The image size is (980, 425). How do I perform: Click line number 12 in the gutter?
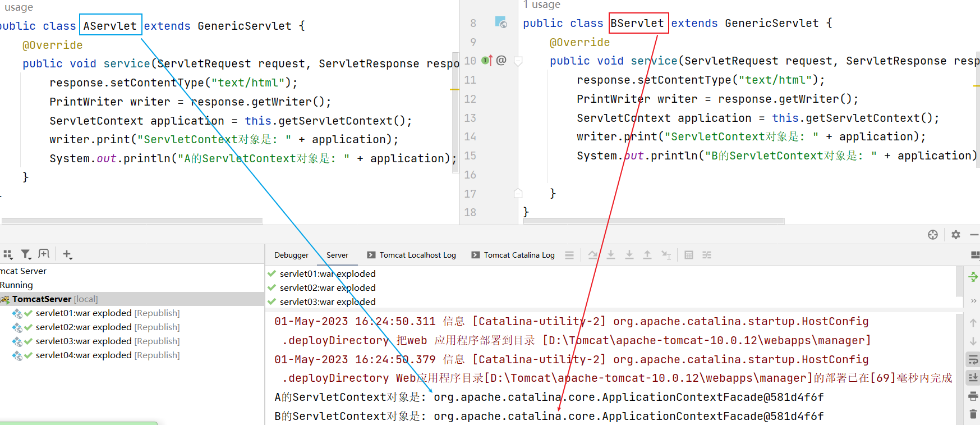(x=470, y=99)
